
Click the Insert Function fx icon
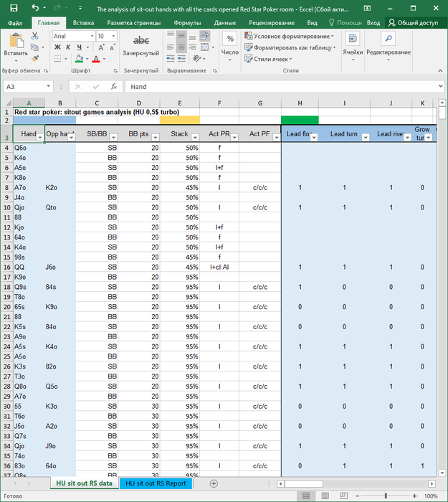(113, 86)
